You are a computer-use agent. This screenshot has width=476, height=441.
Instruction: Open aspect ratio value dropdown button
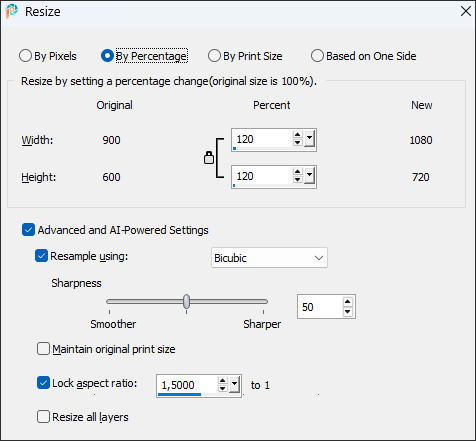[234, 385]
